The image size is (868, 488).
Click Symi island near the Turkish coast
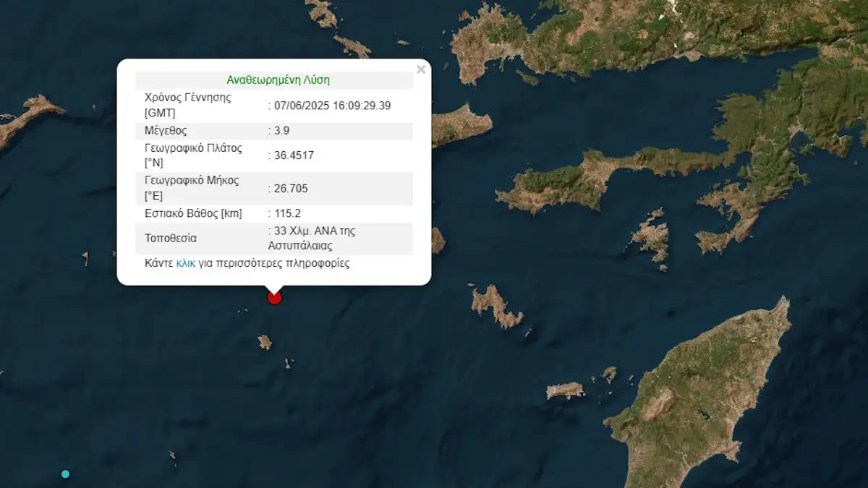tap(652, 237)
